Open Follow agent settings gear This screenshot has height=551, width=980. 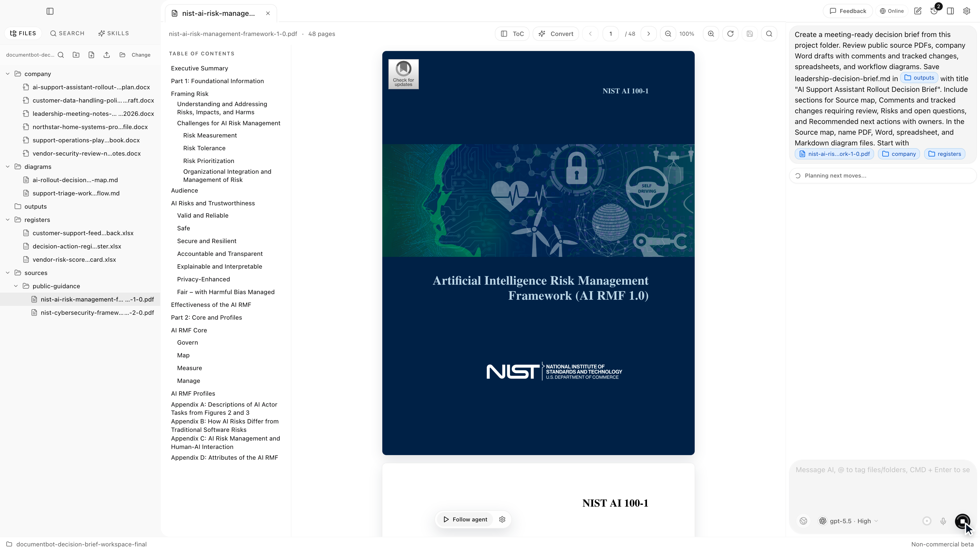tap(502, 519)
